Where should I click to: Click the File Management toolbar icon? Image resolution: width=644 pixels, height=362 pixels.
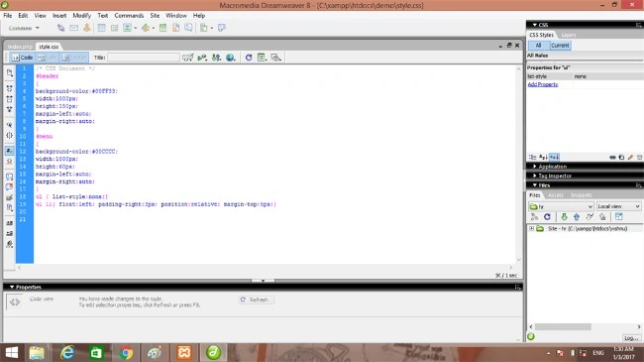tap(216, 58)
